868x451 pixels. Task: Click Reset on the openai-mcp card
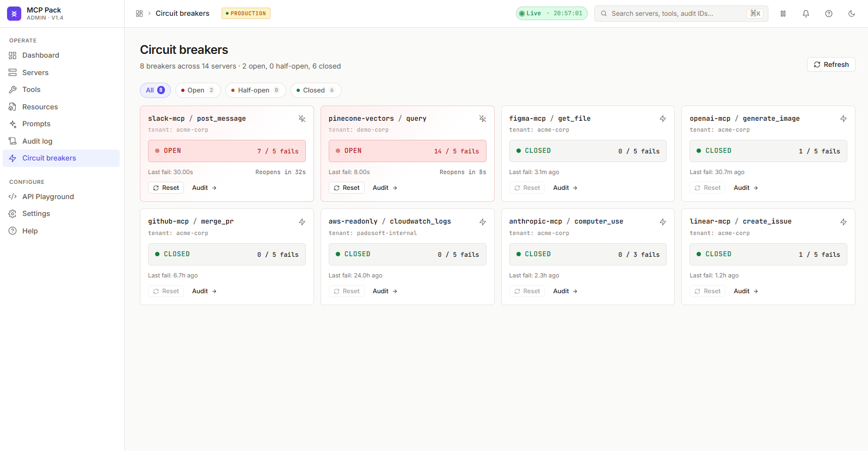click(x=707, y=188)
